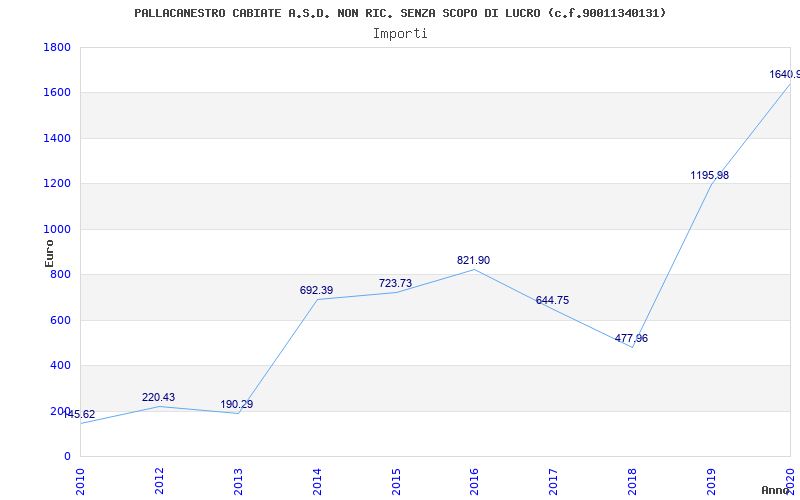Click the 1400 y-axis value
Image resolution: width=800 pixels, height=500 pixels.
pos(57,138)
